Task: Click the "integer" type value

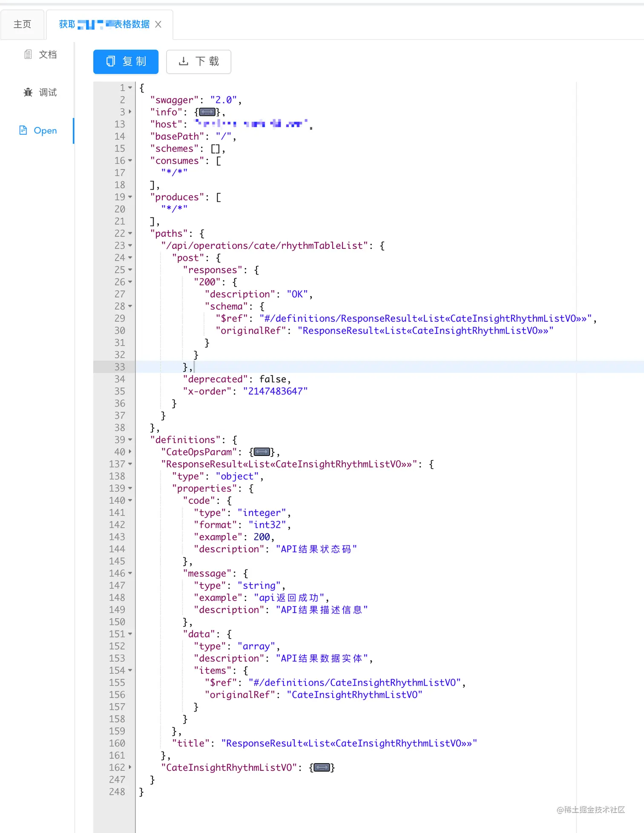Action: [262, 513]
